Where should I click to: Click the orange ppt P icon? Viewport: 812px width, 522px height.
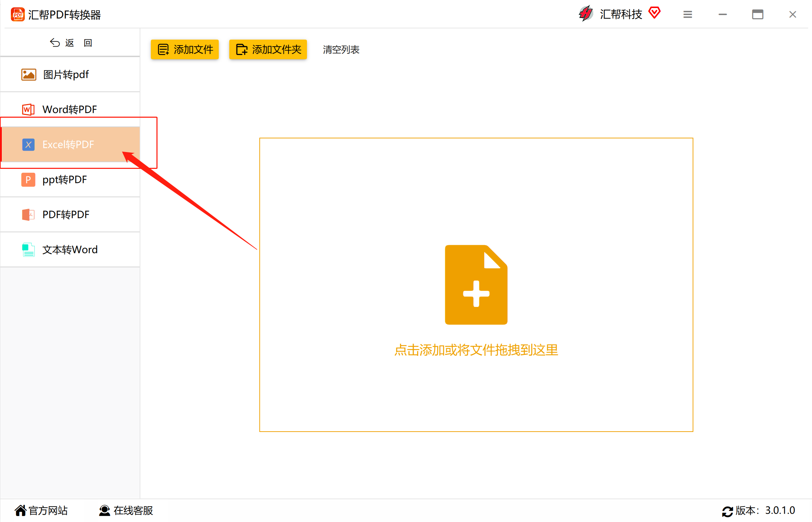[28, 180]
